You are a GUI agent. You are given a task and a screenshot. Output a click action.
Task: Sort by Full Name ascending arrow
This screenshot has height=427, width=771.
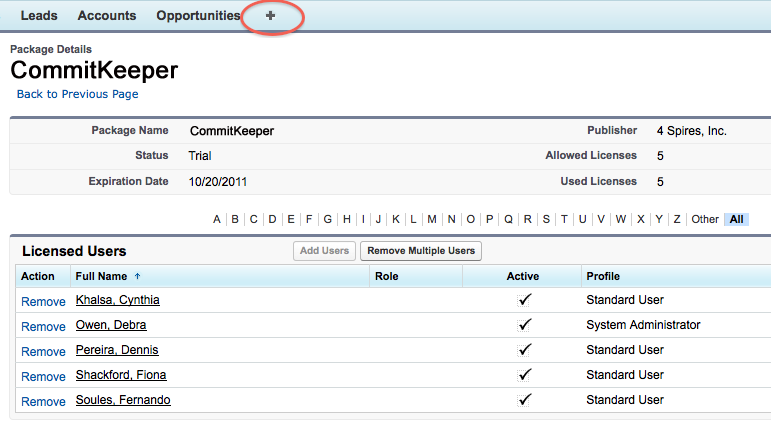pos(137,276)
